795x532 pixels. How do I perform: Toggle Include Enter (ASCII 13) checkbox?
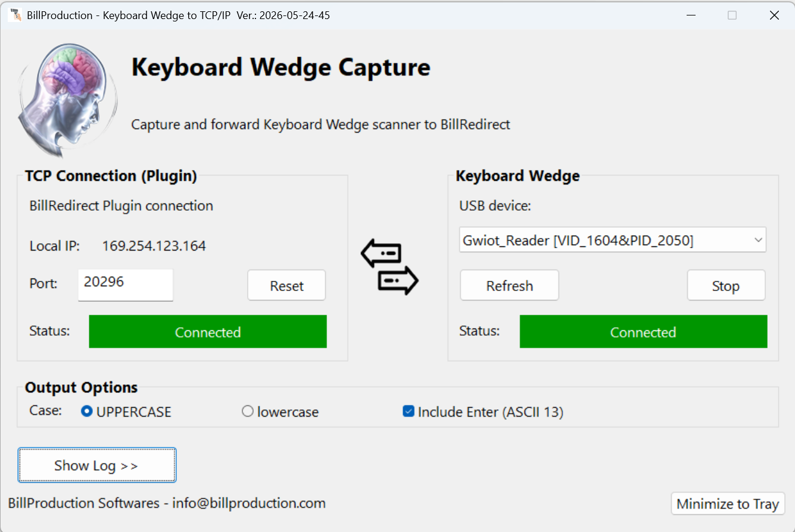click(483, 412)
